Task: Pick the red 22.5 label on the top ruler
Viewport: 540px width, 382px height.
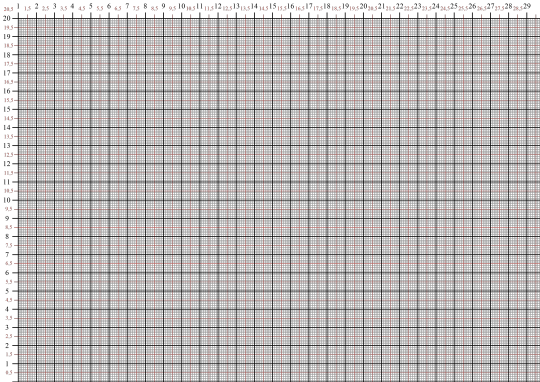Action: [408, 9]
